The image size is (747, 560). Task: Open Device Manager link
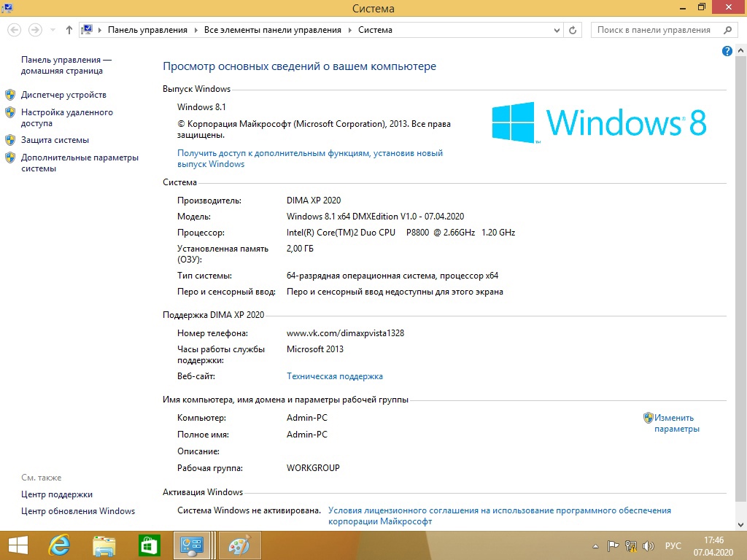click(x=63, y=95)
